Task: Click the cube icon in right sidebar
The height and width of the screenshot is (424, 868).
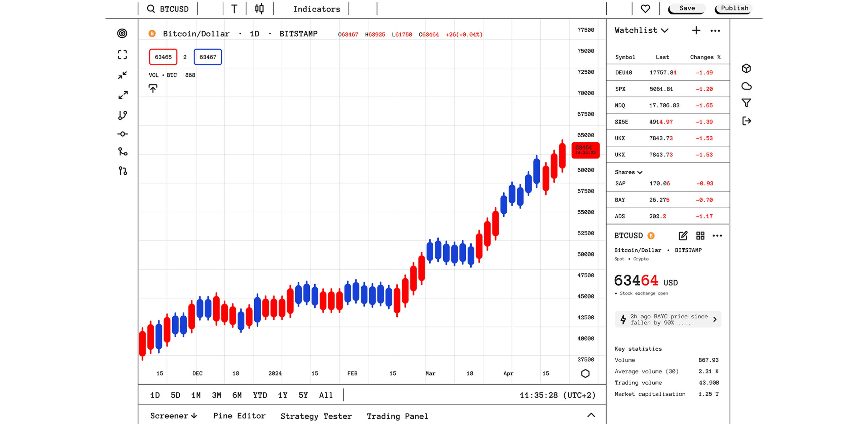Action: tap(746, 68)
